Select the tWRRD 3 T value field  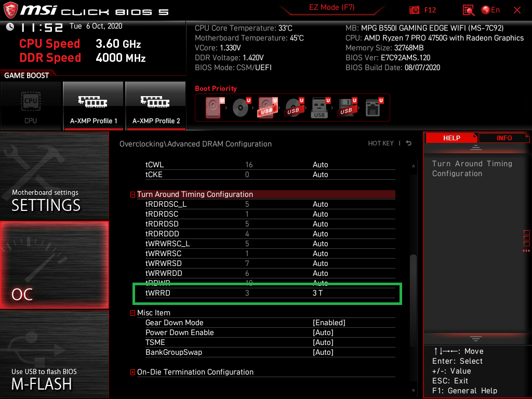click(317, 293)
